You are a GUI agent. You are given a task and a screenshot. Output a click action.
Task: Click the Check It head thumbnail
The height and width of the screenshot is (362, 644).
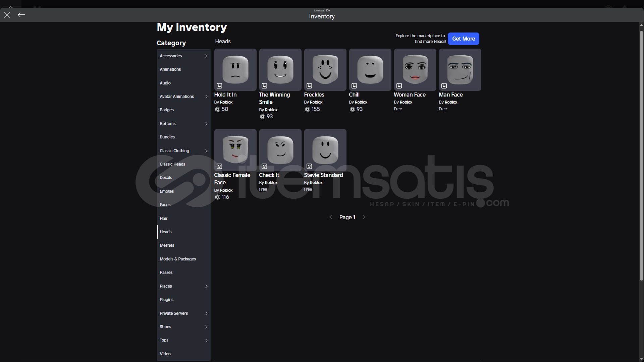[280, 150]
